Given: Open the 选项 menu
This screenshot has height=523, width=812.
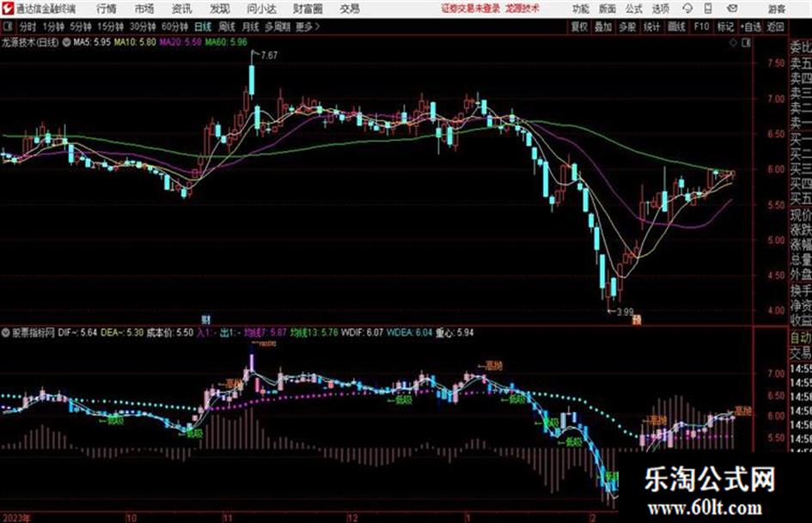Looking at the screenshot, I should (x=661, y=9).
